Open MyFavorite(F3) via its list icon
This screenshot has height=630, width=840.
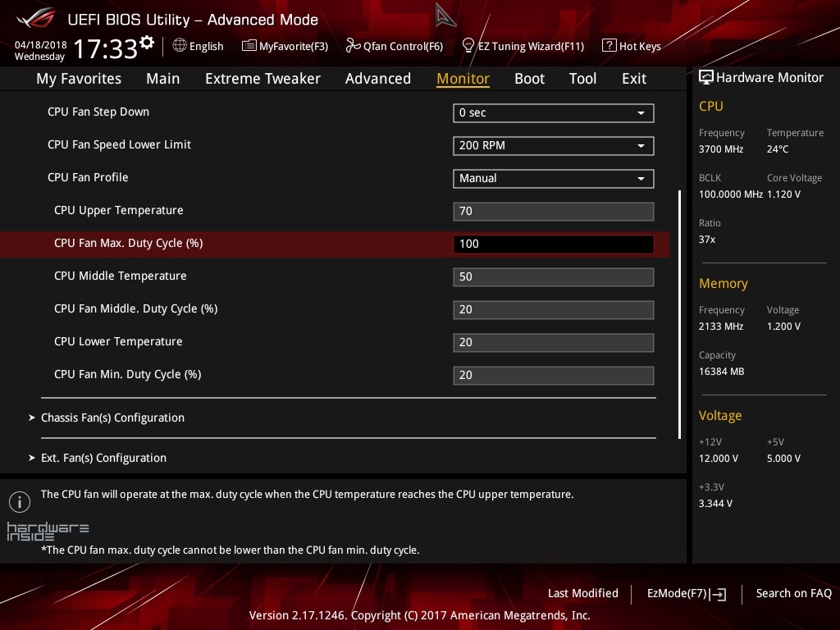pyautogui.click(x=249, y=46)
